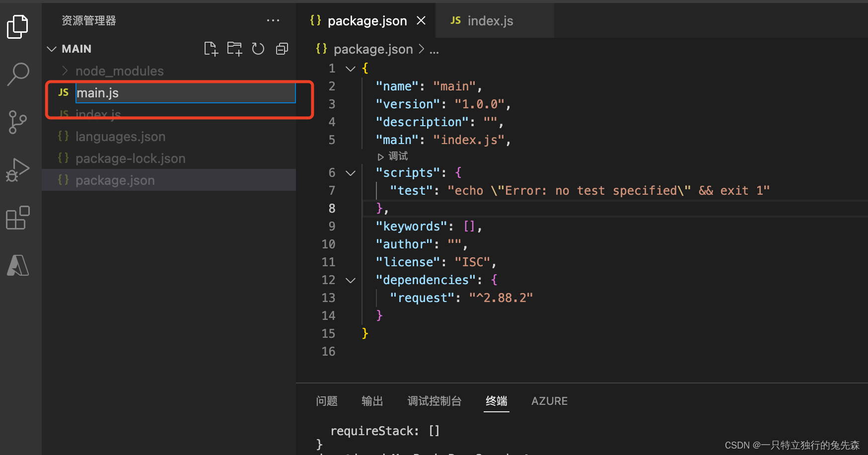This screenshot has width=868, height=455.
Task: Click the New File icon in explorer
Action: tap(211, 49)
